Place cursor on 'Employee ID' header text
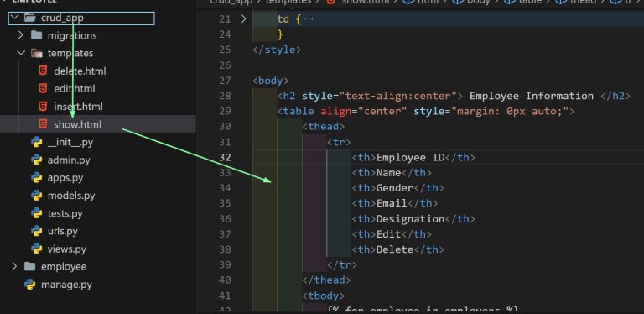The width and height of the screenshot is (644, 314). tap(411, 157)
